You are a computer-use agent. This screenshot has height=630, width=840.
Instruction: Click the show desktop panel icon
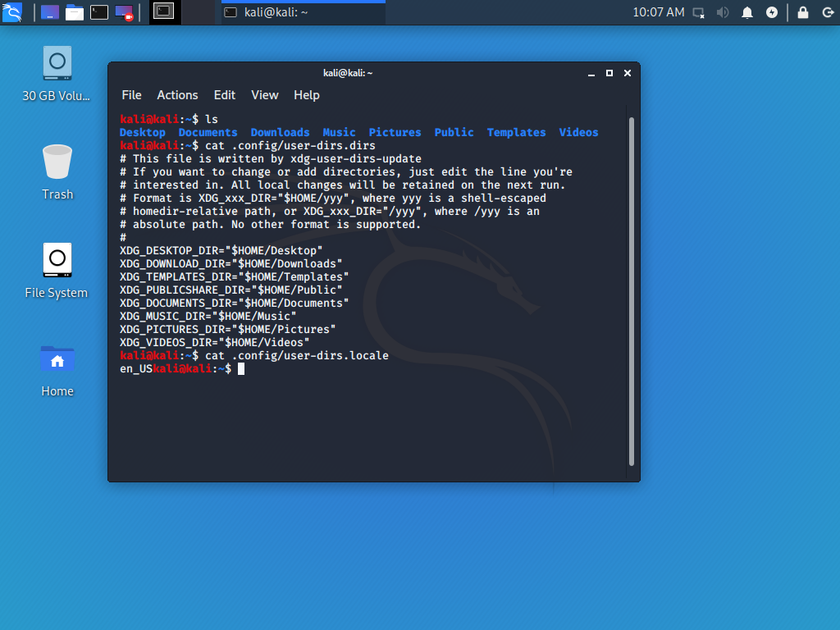pyautogui.click(x=50, y=12)
